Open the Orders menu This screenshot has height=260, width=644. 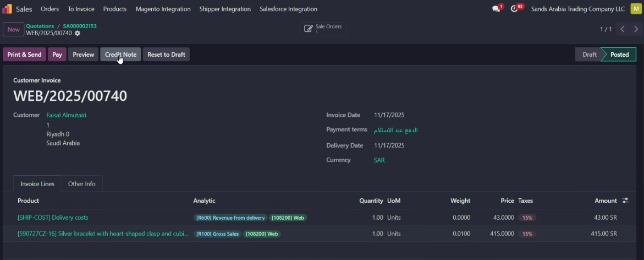[49, 9]
